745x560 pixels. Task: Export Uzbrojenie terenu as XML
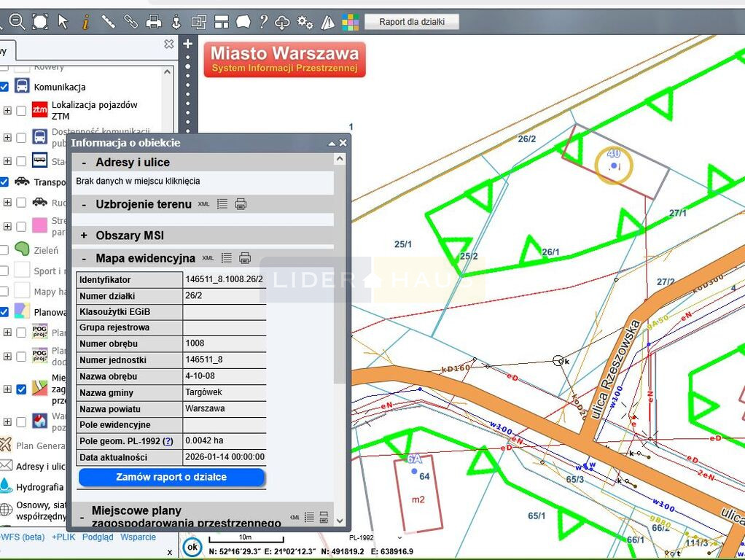[204, 204]
